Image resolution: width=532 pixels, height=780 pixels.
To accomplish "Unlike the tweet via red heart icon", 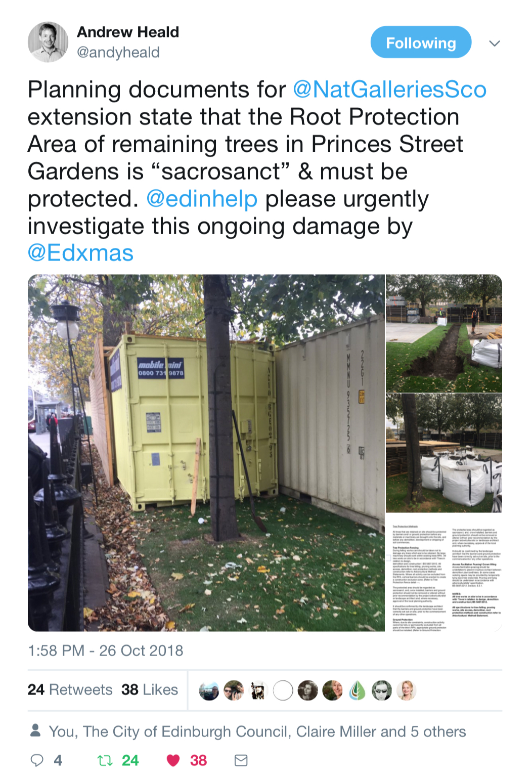I will (x=173, y=760).
